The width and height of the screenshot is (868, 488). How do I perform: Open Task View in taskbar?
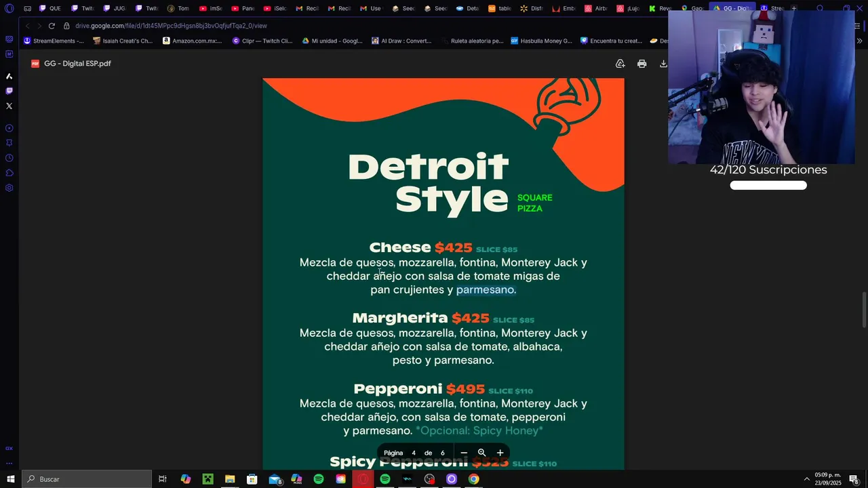(x=163, y=479)
